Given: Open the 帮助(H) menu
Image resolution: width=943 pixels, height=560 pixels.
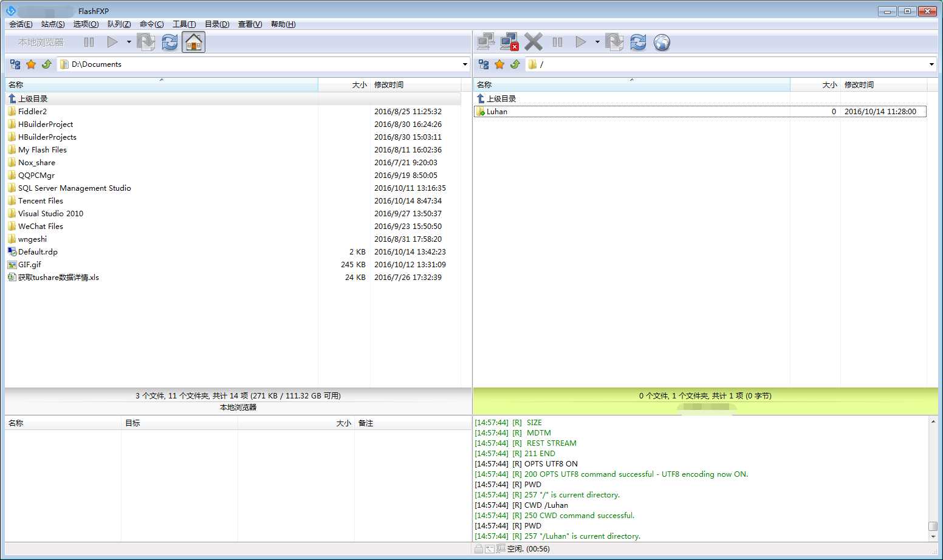Looking at the screenshot, I should click(x=283, y=24).
